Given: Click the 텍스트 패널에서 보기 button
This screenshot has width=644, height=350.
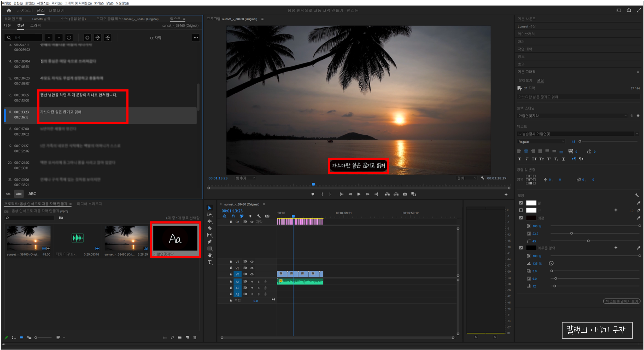Looking at the screenshot, I should [622, 301].
